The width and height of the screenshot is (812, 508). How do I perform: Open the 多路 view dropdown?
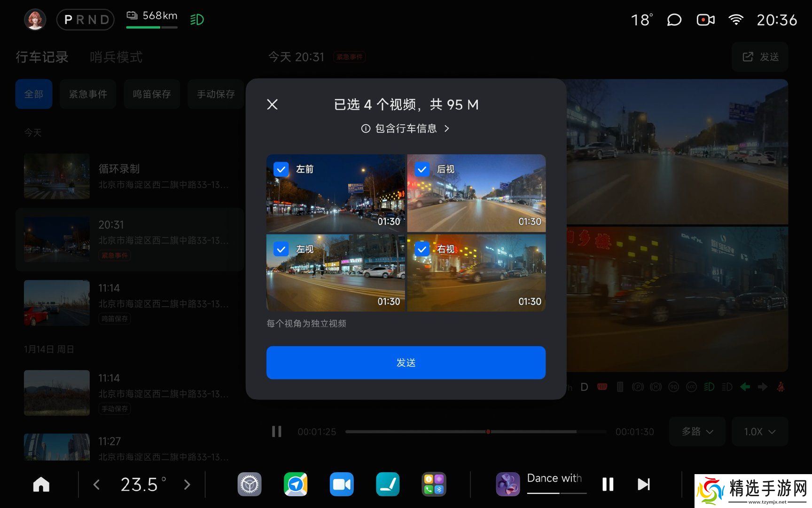[697, 431]
